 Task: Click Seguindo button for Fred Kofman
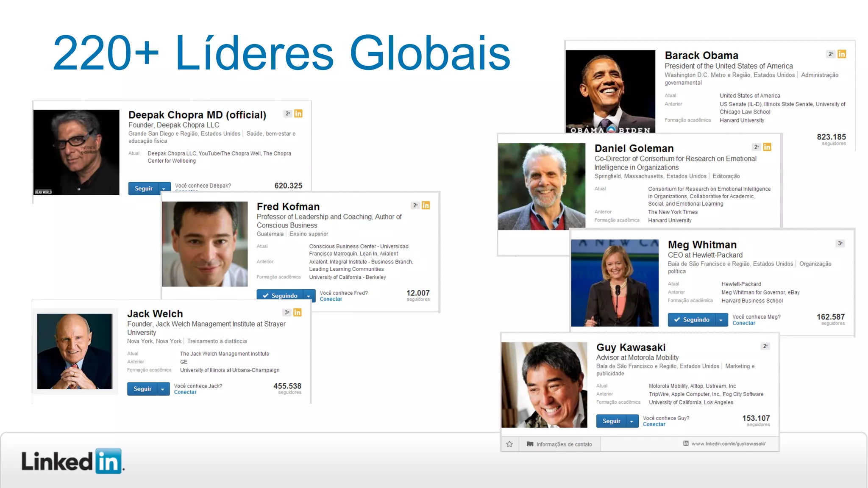pyautogui.click(x=280, y=296)
